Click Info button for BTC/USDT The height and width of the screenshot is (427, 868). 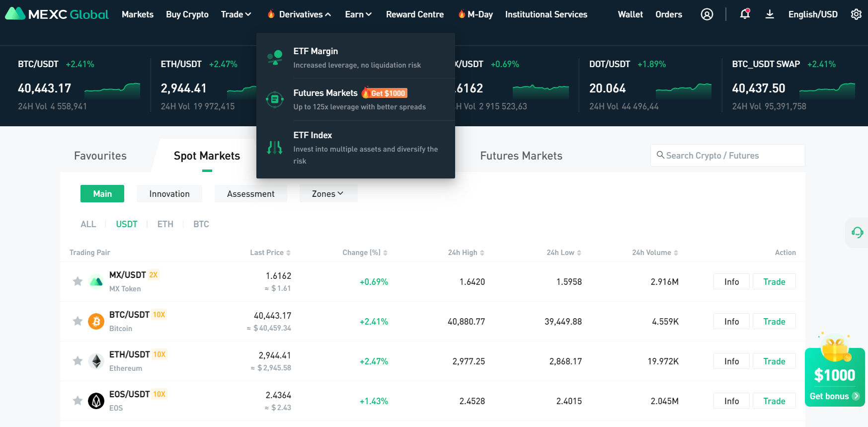731,321
